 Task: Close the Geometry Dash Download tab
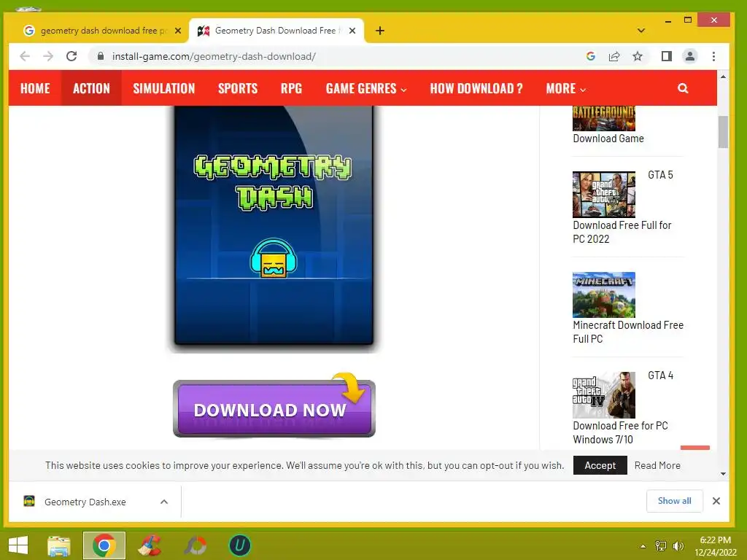tap(352, 31)
